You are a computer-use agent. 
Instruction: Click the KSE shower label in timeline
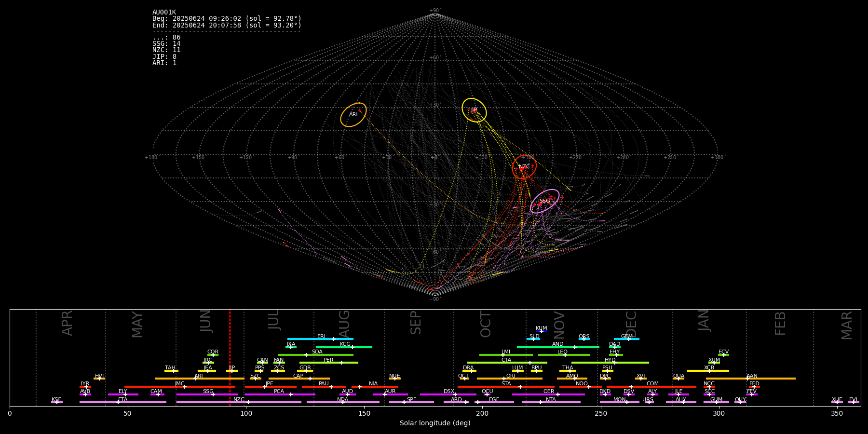pos(56,400)
